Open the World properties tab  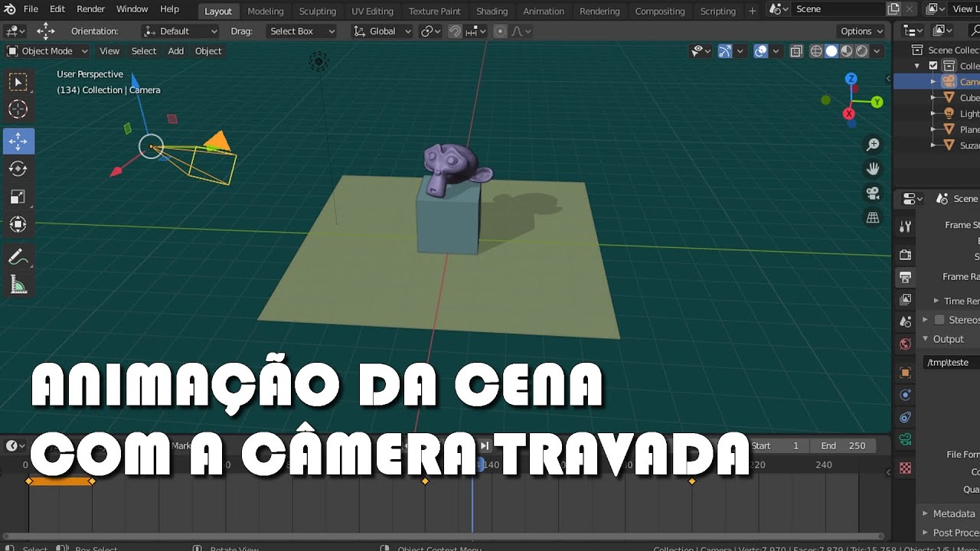906,344
